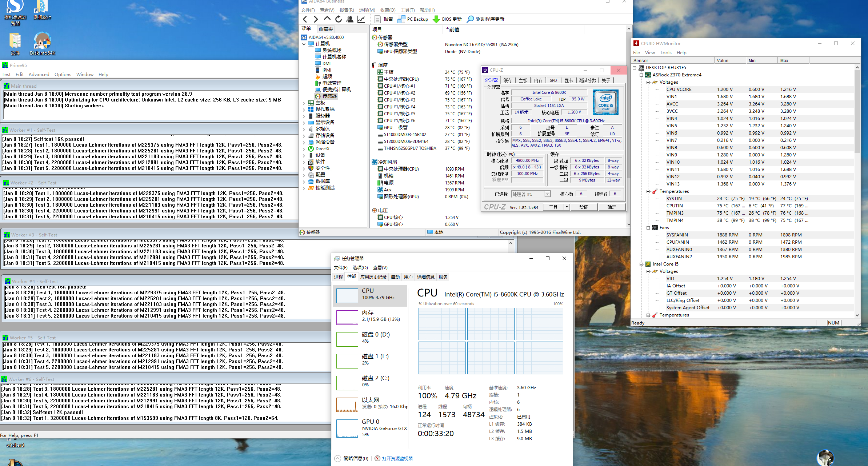This screenshot has width=868, height=466.
Task: Collapse the Voltages node under ASRock Z370
Action: [x=648, y=82]
